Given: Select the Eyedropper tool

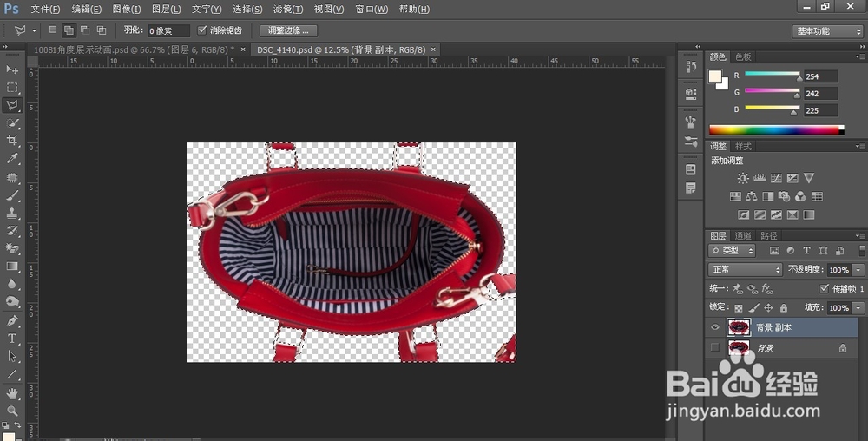Looking at the screenshot, I should [12, 159].
